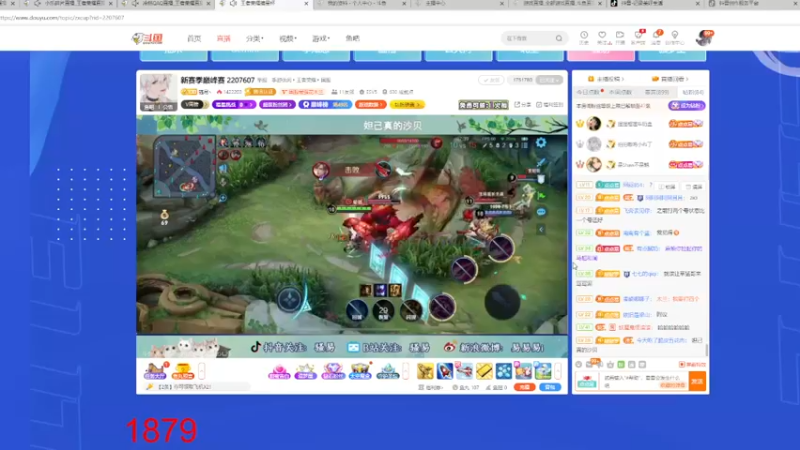Viewport: 800px width, 450px height.
Task: Click the emoji icon above chat input
Action: coord(579,365)
